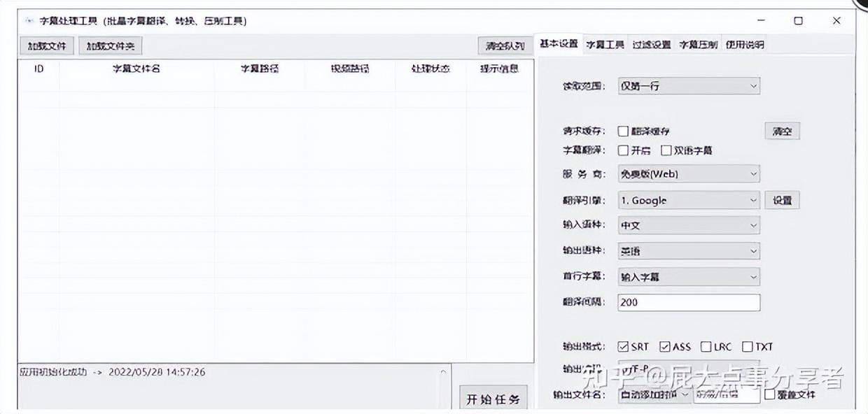
Task: Click the 加载文件 button
Action: coord(47,46)
